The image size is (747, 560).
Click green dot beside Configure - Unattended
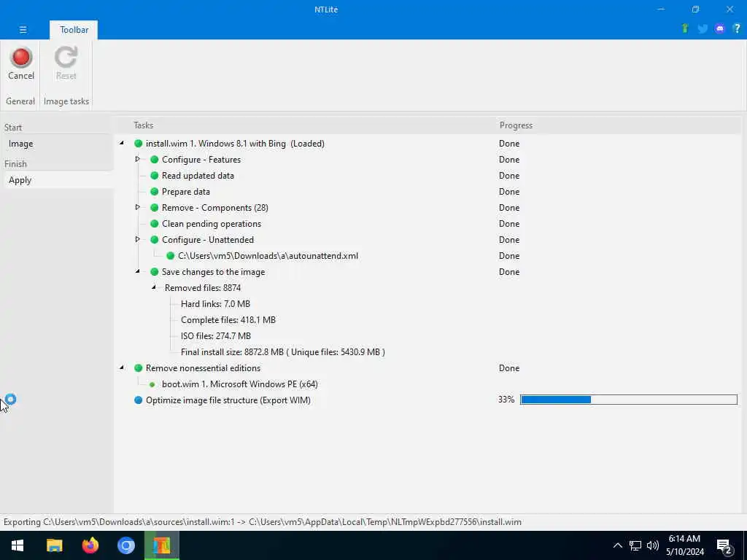pyautogui.click(x=155, y=239)
